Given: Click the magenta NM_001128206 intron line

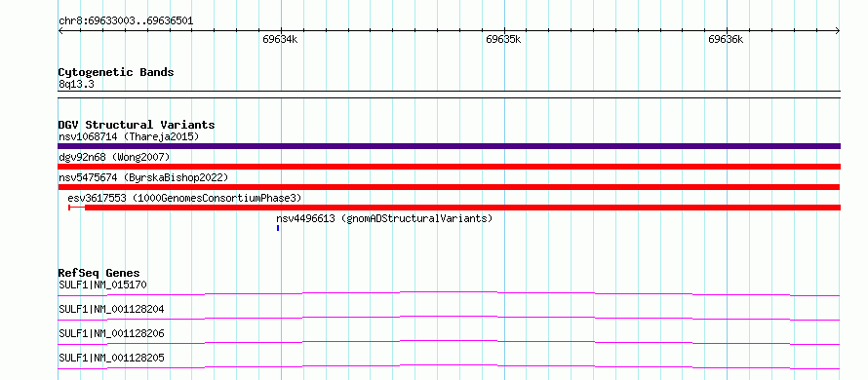Looking at the screenshot, I should click(x=449, y=342).
